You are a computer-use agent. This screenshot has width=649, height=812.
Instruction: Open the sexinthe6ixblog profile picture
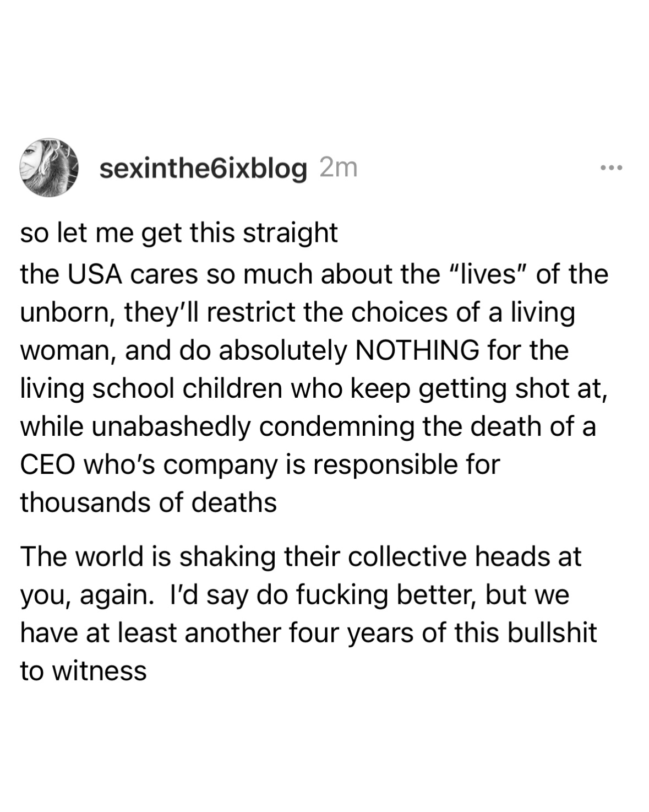pyautogui.click(x=48, y=167)
